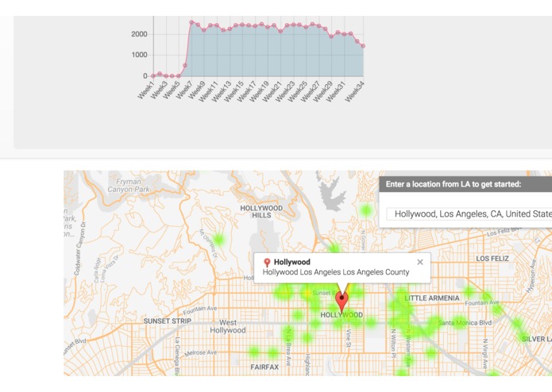The height and width of the screenshot is (392, 552).
Task: Click the Fountain Ave label near Sunset Strip
Action: (200, 309)
